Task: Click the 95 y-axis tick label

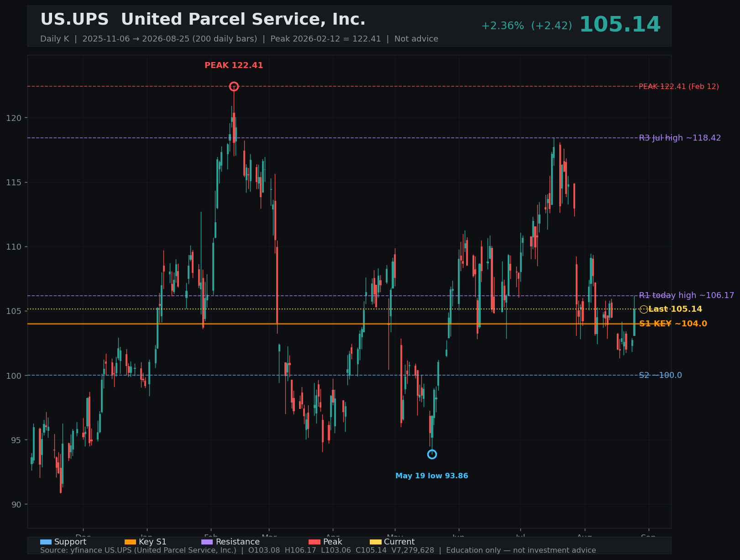Action: click(16, 440)
